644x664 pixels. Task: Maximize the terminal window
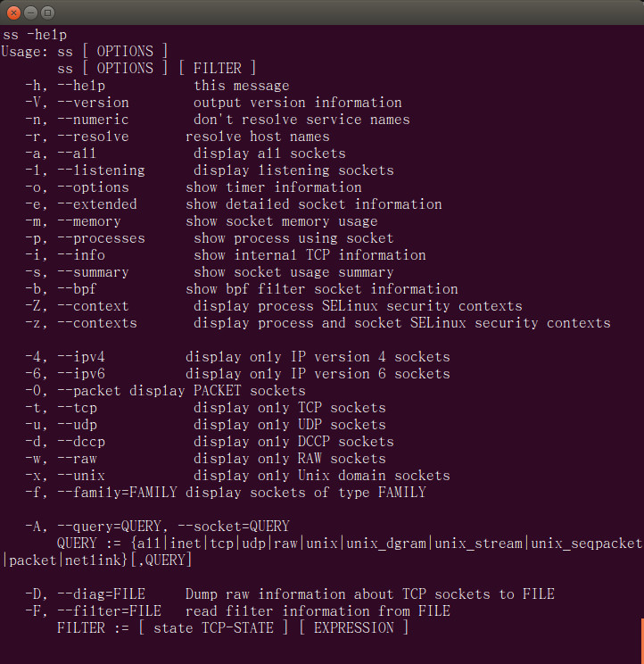[47, 12]
